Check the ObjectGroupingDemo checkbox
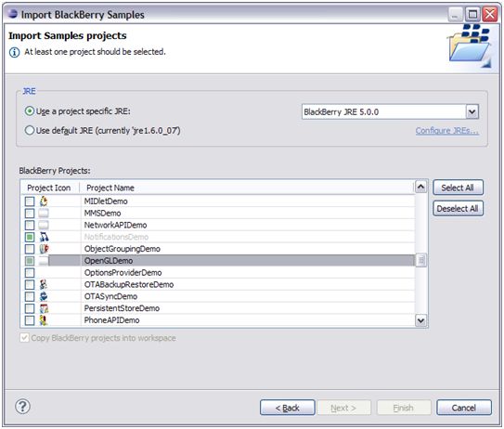Viewport: 504px width, 429px height. (x=30, y=249)
